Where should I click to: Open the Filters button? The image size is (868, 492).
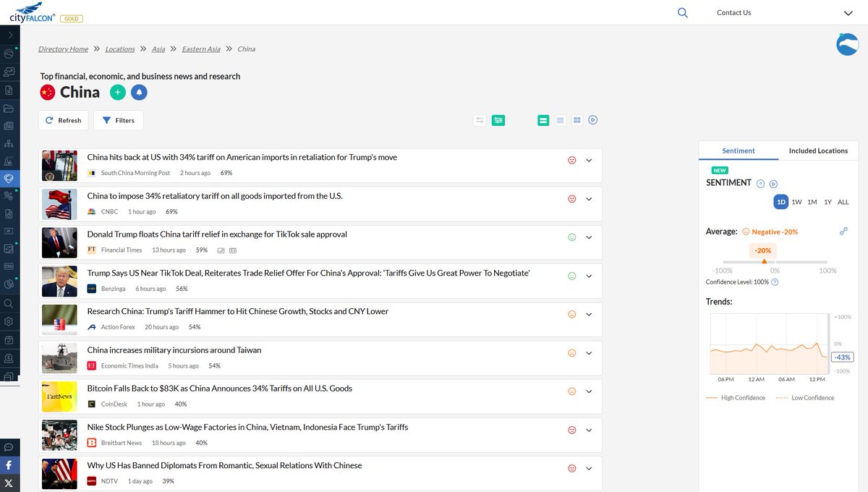click(x=119, y=120)
